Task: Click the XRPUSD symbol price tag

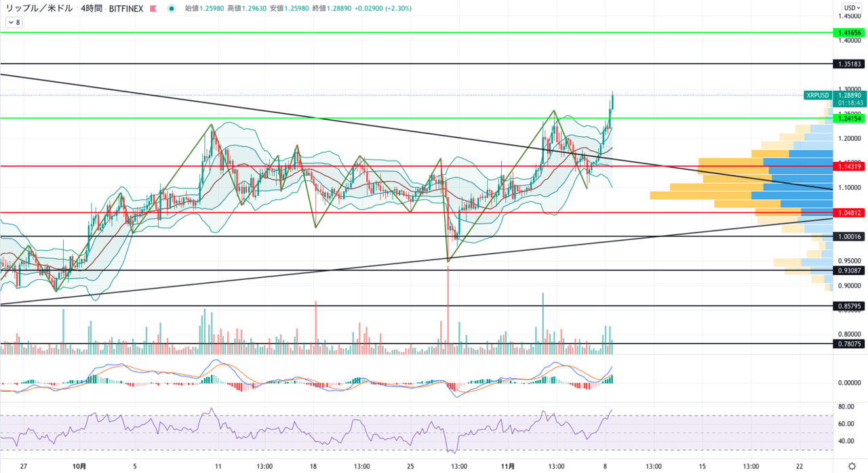Action: pos(818,96)
